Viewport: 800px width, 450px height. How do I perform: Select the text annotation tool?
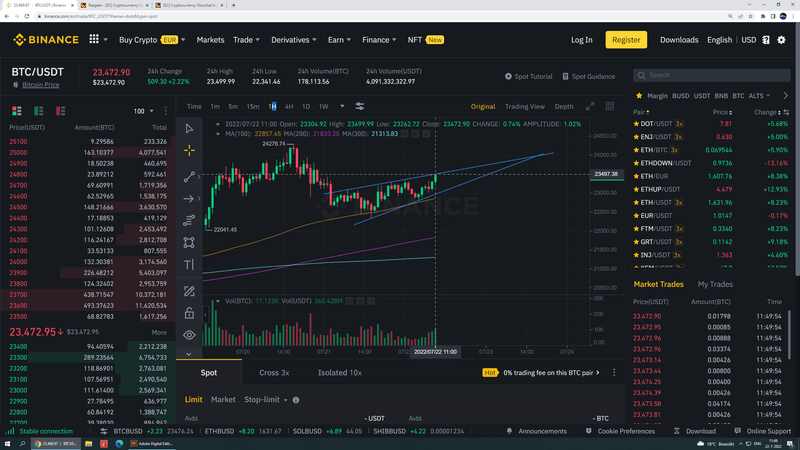click(x=189, y=264)
